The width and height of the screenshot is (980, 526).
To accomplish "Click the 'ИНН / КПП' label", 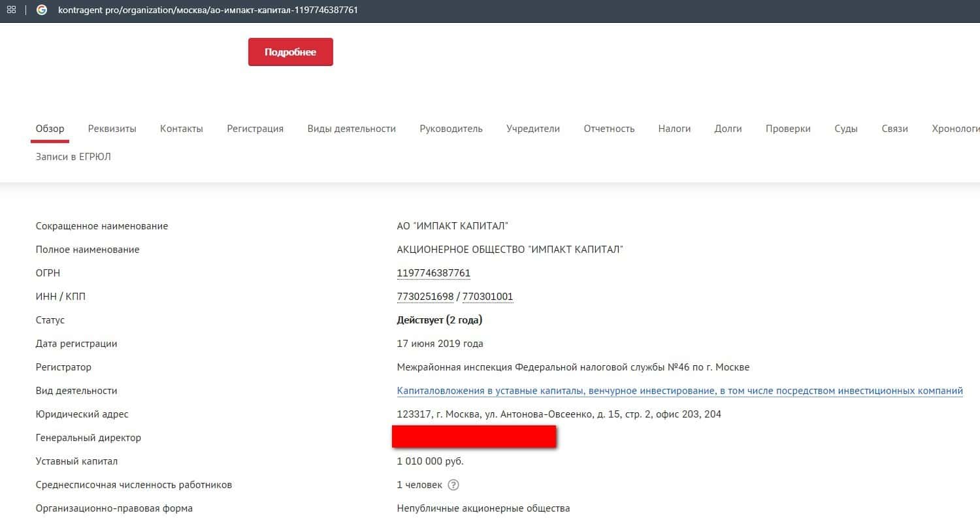I will (61, 297).
